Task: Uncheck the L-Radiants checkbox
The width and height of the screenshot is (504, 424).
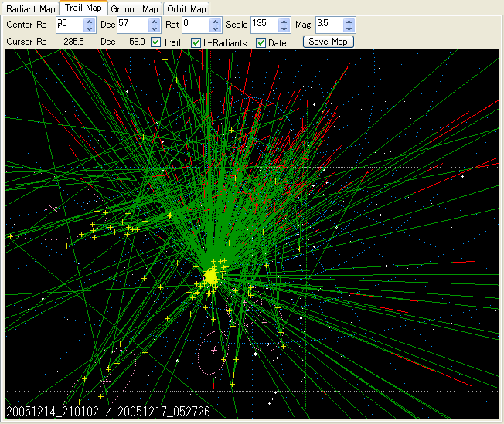Action: coord(196,42)
